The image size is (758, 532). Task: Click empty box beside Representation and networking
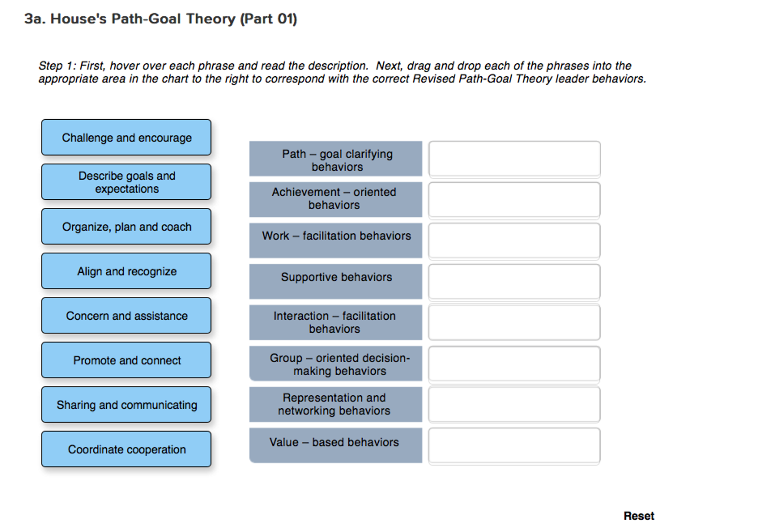pyautogui.click(x=514, y=405)
